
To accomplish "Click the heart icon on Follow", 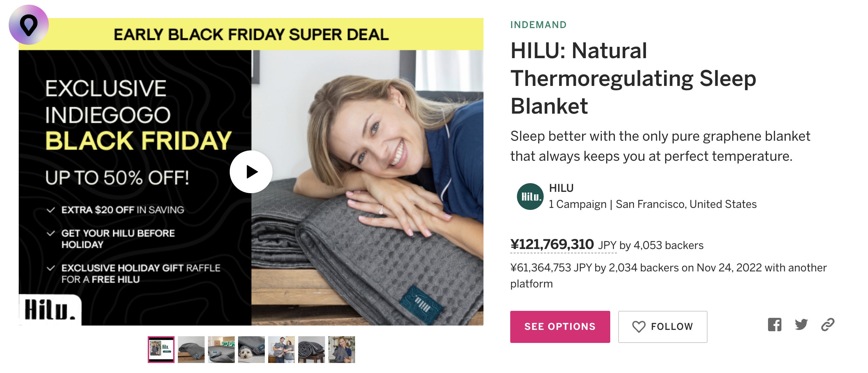I will tap(639, 327).
